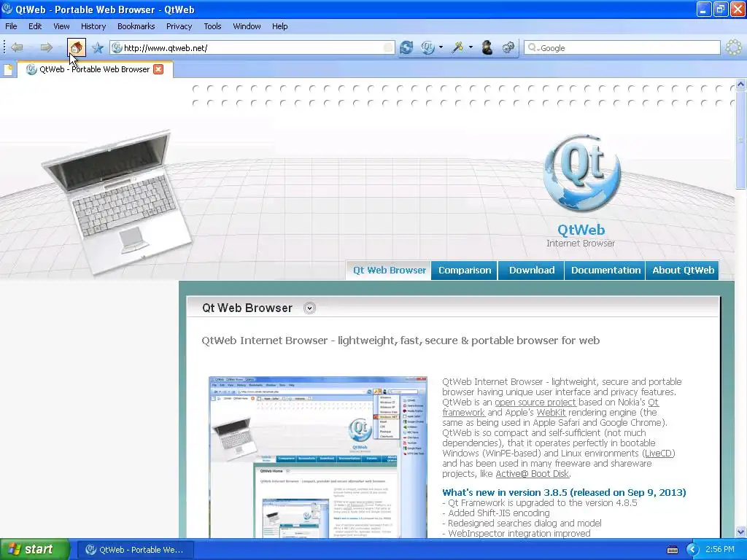This screenshot has width=747, height=560.
Task: Toggle private browsing with the spy icon
Action: (x=487, y=47)
